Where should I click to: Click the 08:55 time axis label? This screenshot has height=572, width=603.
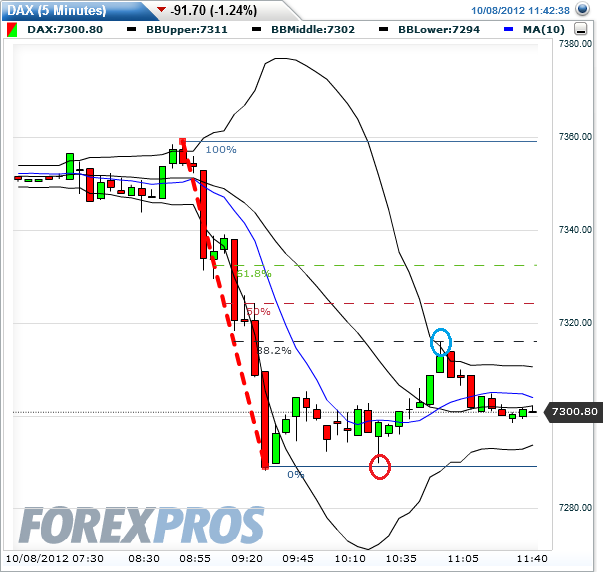(195, 559)
